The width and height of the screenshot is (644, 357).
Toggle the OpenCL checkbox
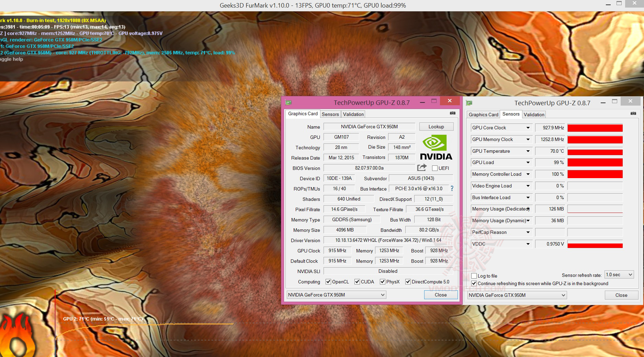(328, 282)
